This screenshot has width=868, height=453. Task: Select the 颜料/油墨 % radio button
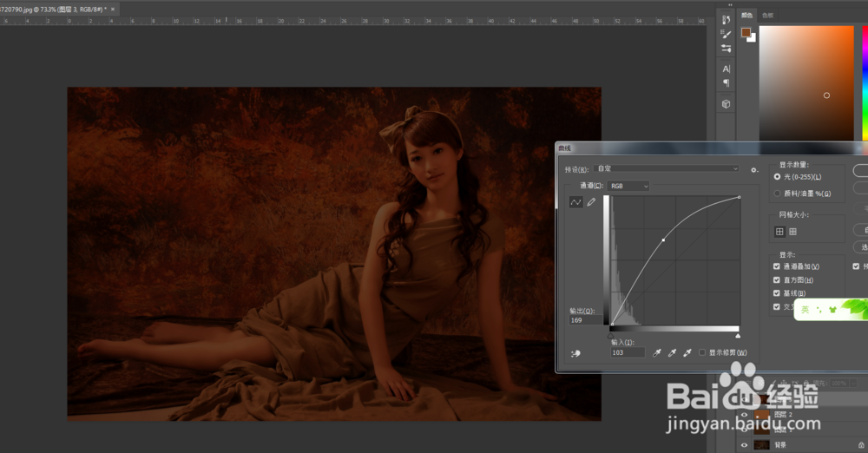coord(777,193)
